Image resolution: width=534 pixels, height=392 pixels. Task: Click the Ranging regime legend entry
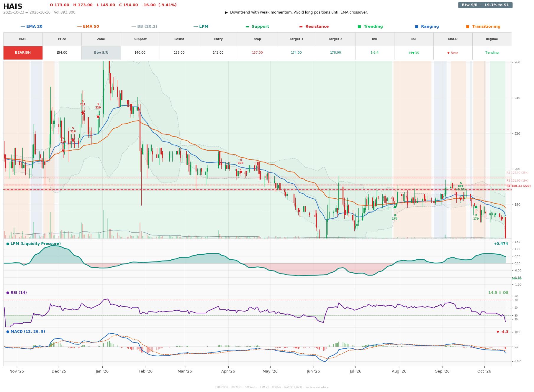(427, 27)
